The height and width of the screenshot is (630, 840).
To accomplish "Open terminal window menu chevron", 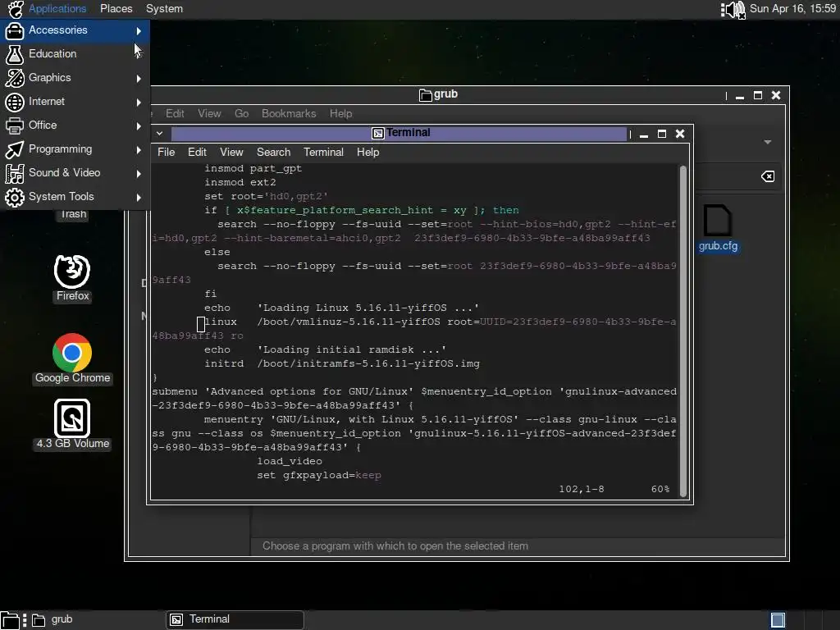I will (160, 133).
